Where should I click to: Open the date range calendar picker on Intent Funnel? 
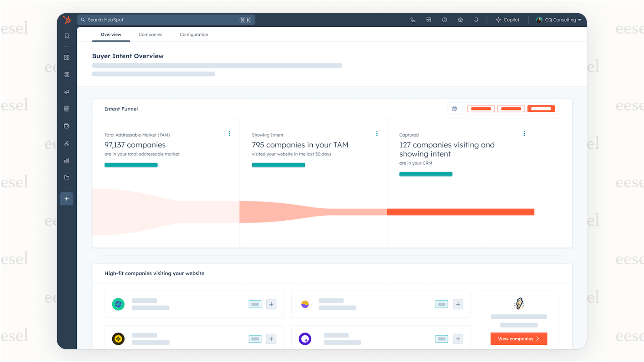tap(455, 109)
